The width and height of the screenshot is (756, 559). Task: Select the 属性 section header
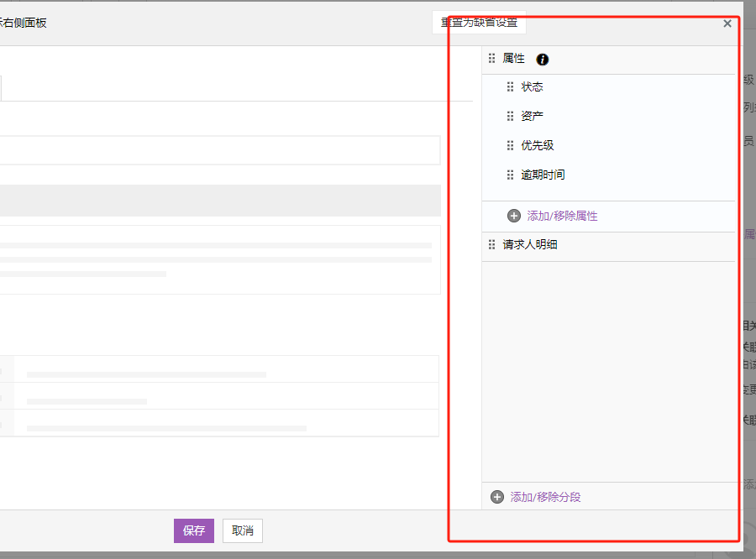tap(513, 59)
